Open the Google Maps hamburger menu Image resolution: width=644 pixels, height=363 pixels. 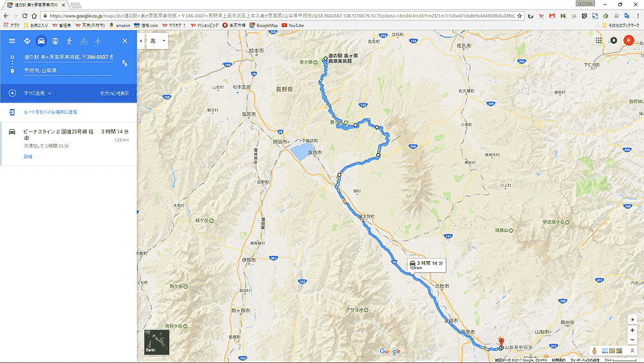pyautogui.click(x=12, y=41)
